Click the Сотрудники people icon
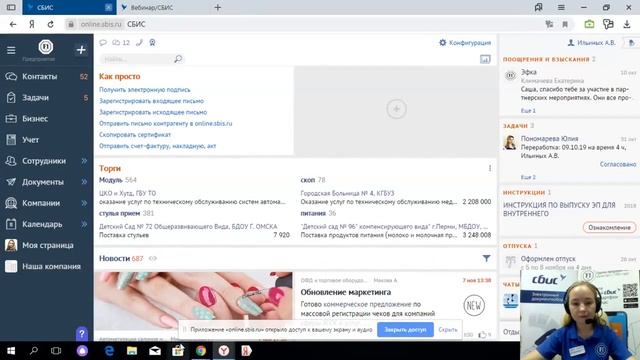This screenshot has width=640, height=360. coord(11,161)
